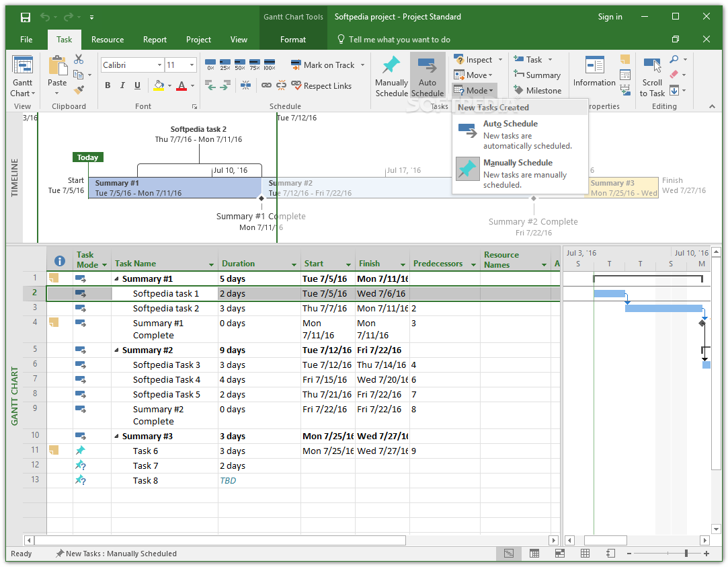Screen dimensions: 728x567
Task: Click New Tasks : Manually Scheduled status
Action: pos(116,554)
